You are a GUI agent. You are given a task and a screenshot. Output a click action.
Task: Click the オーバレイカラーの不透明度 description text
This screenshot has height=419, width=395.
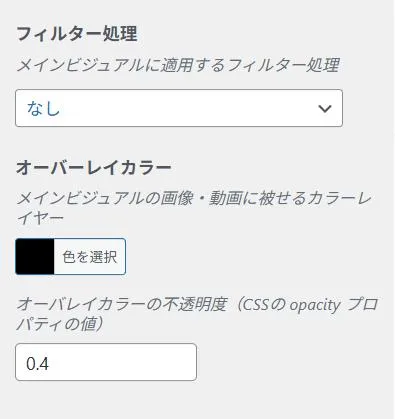122,304
